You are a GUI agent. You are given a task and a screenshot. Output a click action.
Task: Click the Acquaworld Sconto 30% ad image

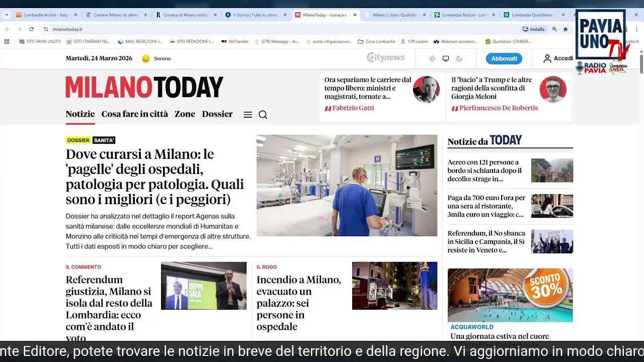tap(510, 295)
